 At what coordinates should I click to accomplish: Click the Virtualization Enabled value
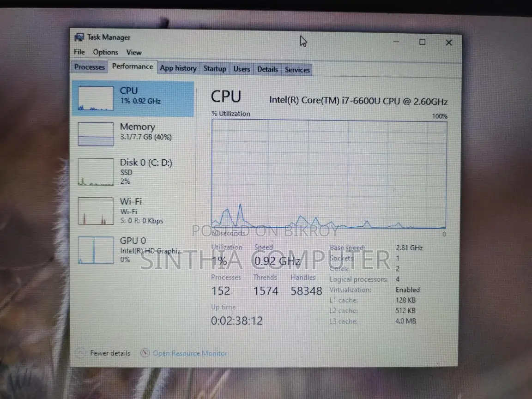tap(407, 290)
